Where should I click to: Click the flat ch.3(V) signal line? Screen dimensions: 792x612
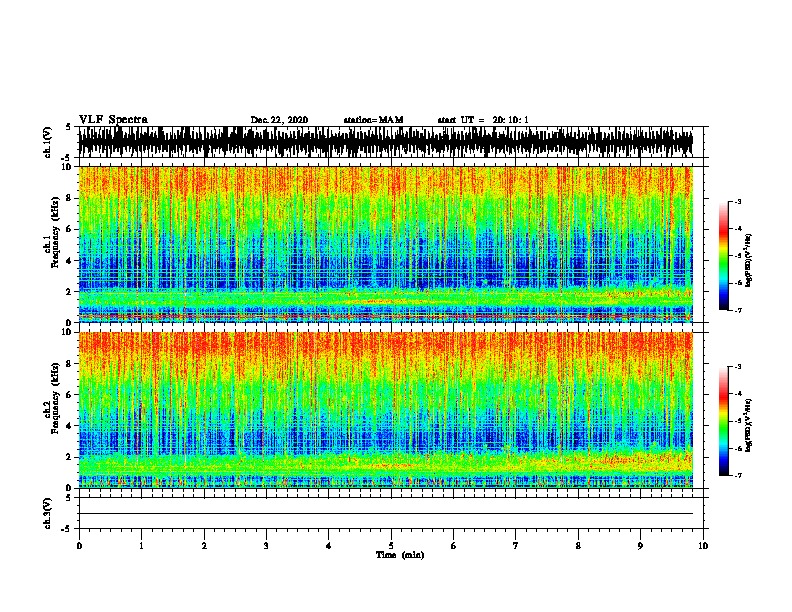[x=386, y=514]
